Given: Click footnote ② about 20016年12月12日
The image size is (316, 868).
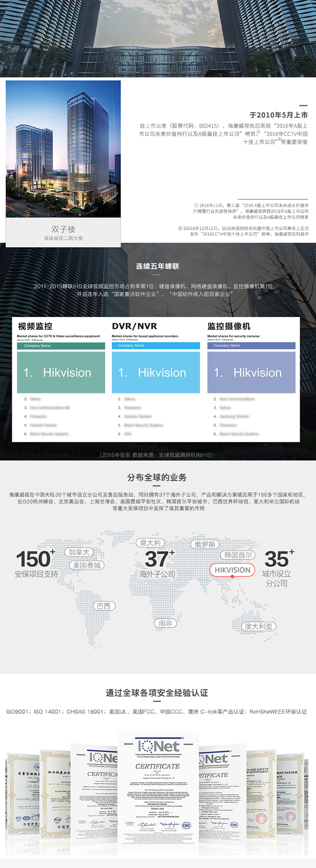Looking at the screenshot, I should coord(243,231).
